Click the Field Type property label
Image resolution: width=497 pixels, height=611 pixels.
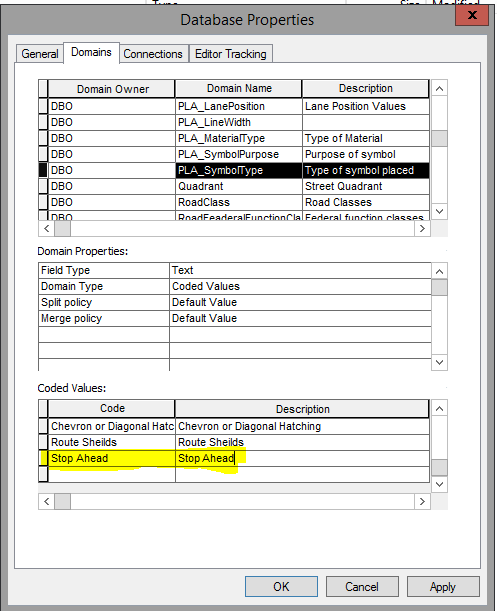tap(104, 270)
